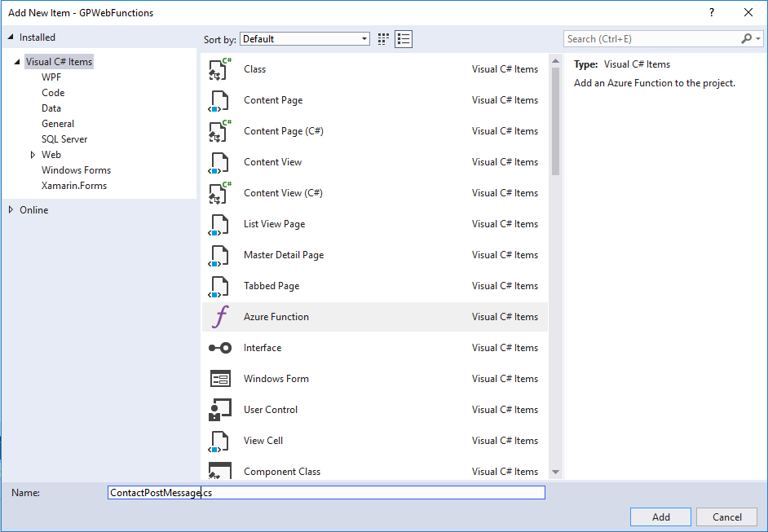Collapse the Visual C# Items node
Viewport: 768px width, 532px height.
coord(17,62)
